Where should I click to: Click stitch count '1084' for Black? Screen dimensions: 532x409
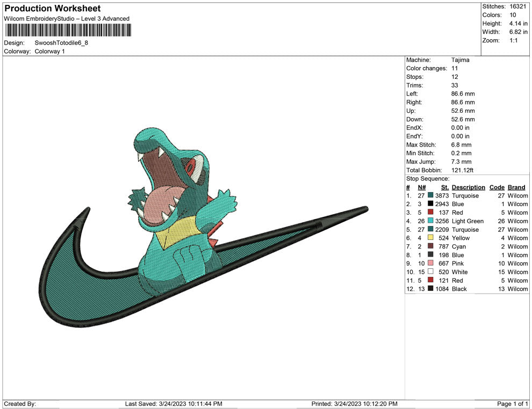(442, 288)
